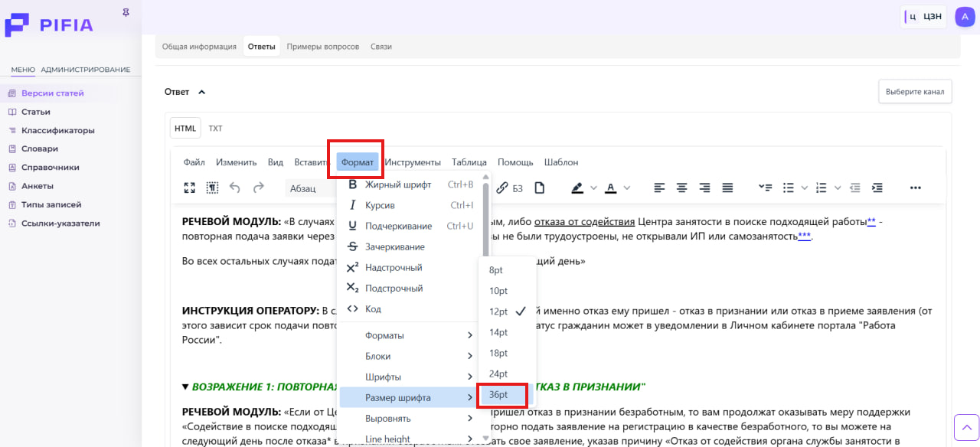
Task: Switch editor to TXT mode
Action: pyautogui.click(x=216, y=129)
